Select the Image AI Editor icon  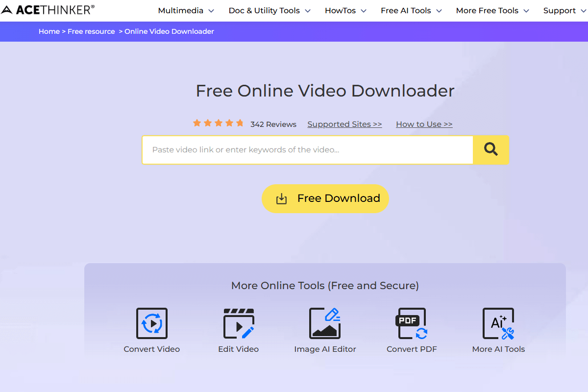click(x=325, y=323)
